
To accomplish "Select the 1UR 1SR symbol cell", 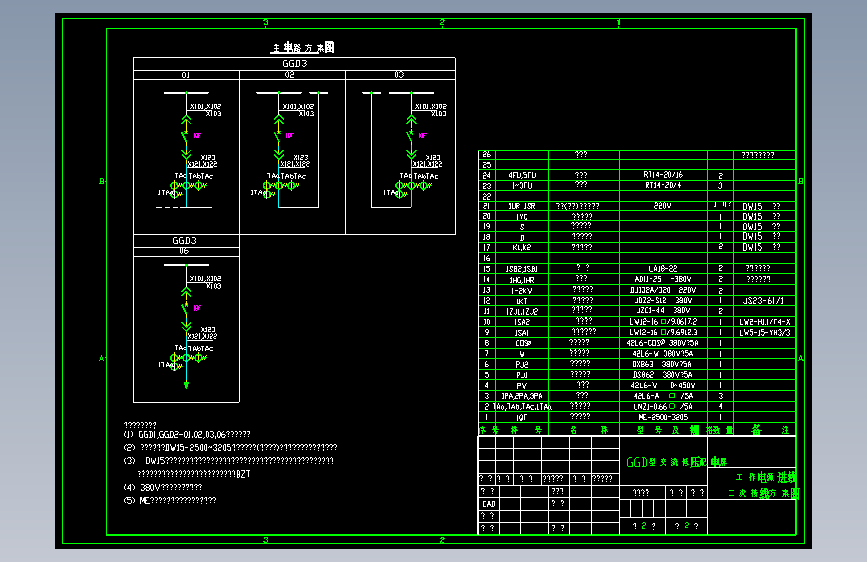I will pyautogui.click(x=521, y=206).
